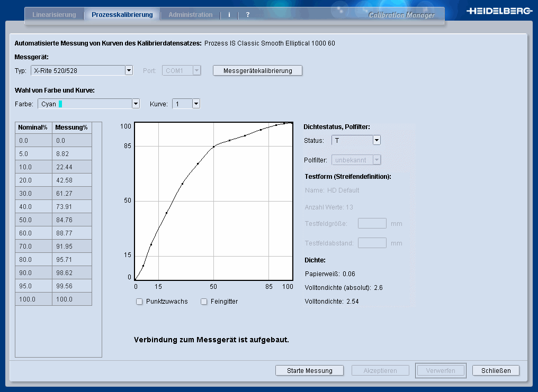Select nominal cell 95.0
Image resolution: width=538 pixels, height=392 pixels.
coord(34,286)
